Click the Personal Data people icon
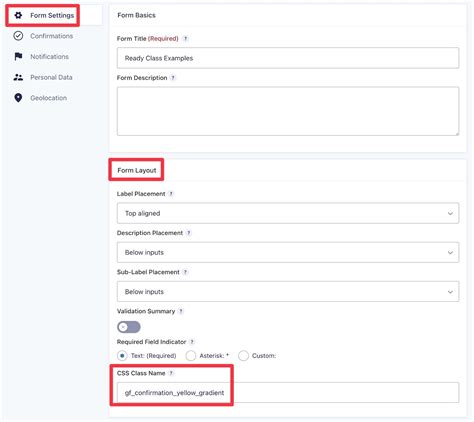This screenshot has height=422, width=474. point(18,77)
